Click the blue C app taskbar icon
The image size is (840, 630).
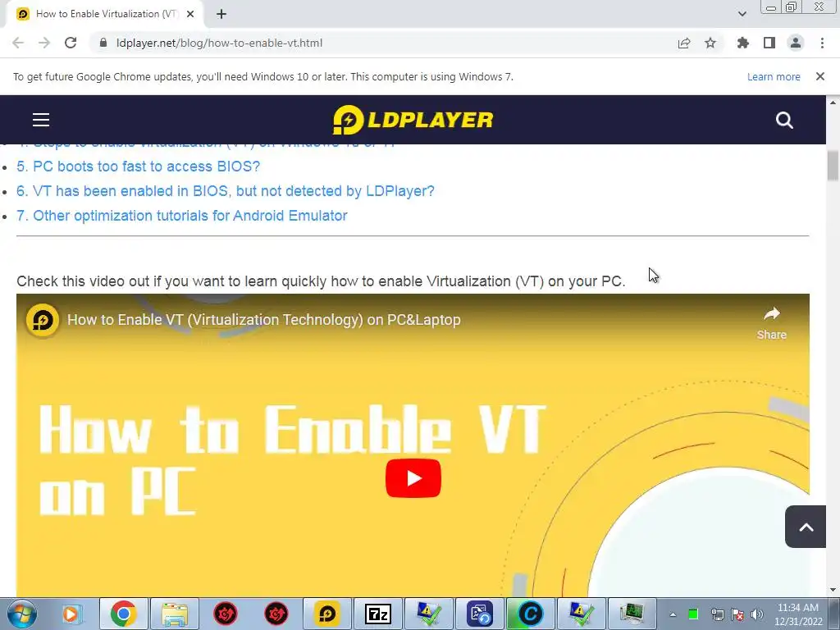click(531, 614)
